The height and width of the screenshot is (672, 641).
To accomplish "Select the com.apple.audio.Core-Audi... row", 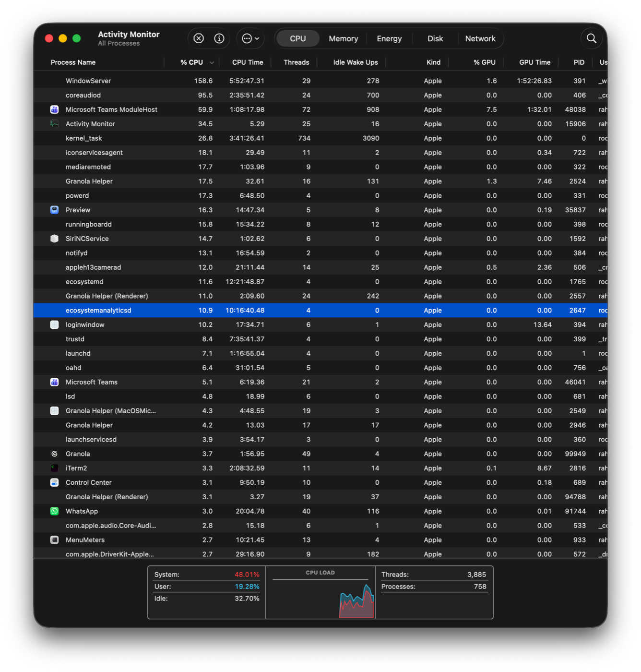I will [320, 526].
